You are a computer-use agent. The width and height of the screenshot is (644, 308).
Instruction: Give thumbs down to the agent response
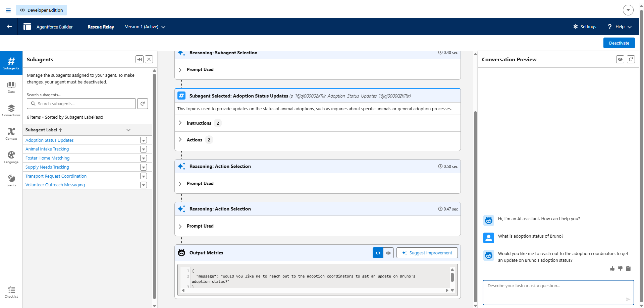pos(620,268)
